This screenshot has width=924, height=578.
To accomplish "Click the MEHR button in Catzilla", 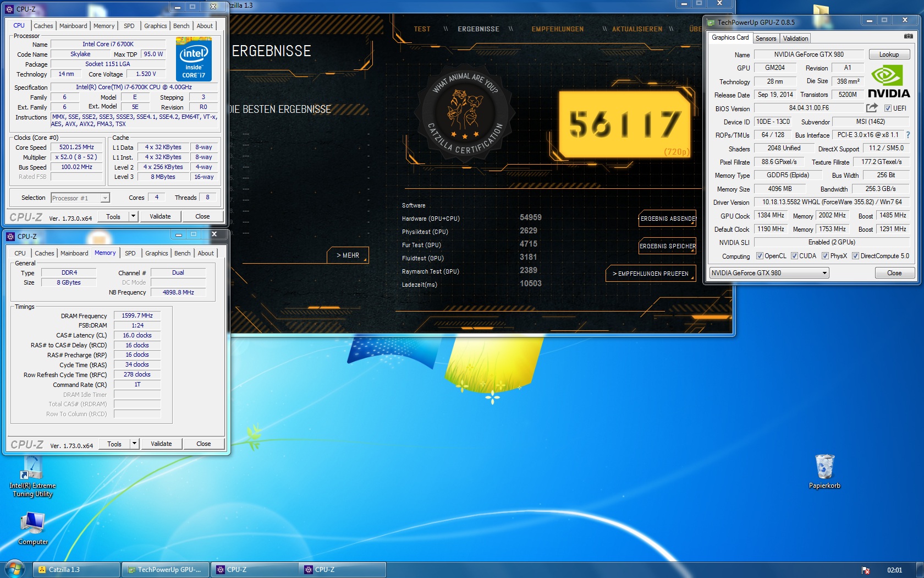I will [x=348, y=255].
